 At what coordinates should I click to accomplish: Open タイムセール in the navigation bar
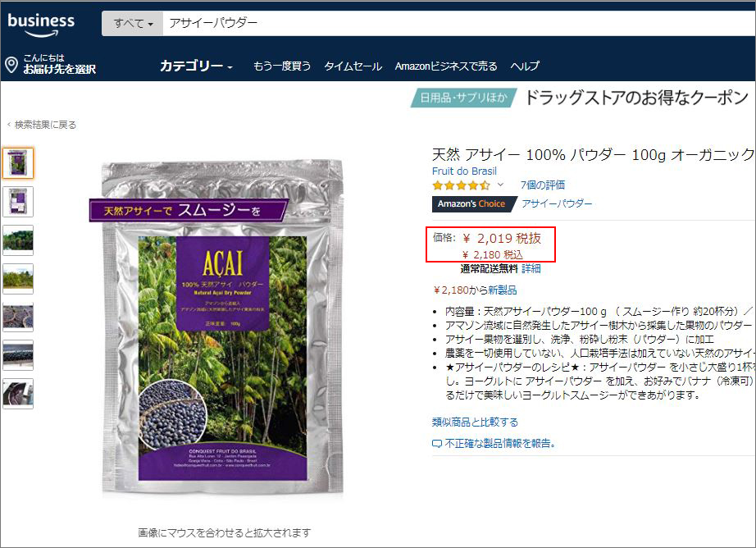coord(353,66)
